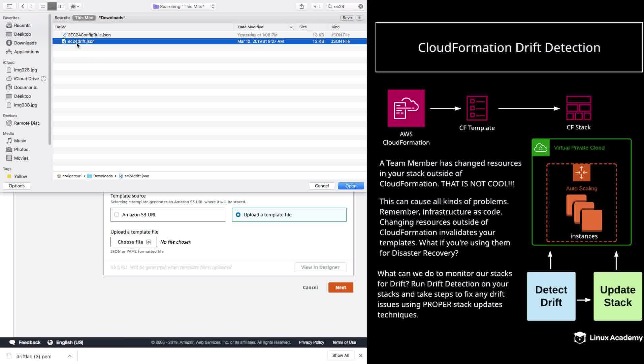Open the driftlab (3).pem download
This screenshot has height=364, width=644.
[34, 356]
